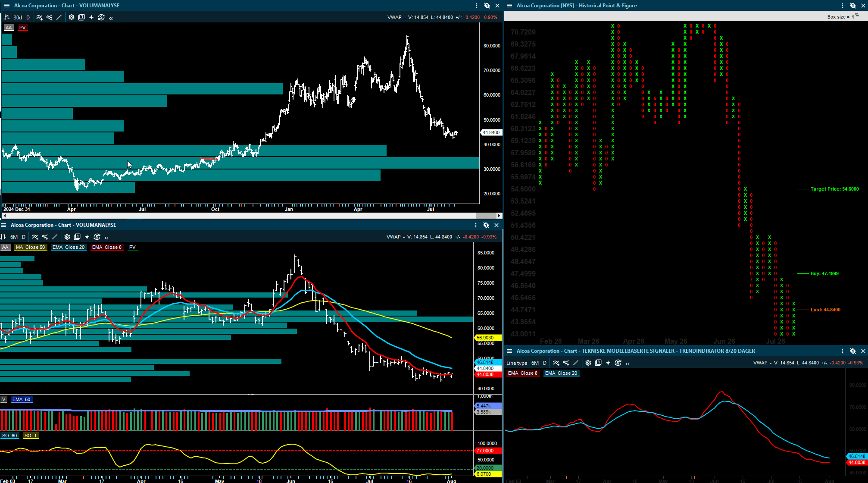Add indicator in the 30d chart toolbar
The height and width of the screenshot is (483, 868).
tap(39, 17)
